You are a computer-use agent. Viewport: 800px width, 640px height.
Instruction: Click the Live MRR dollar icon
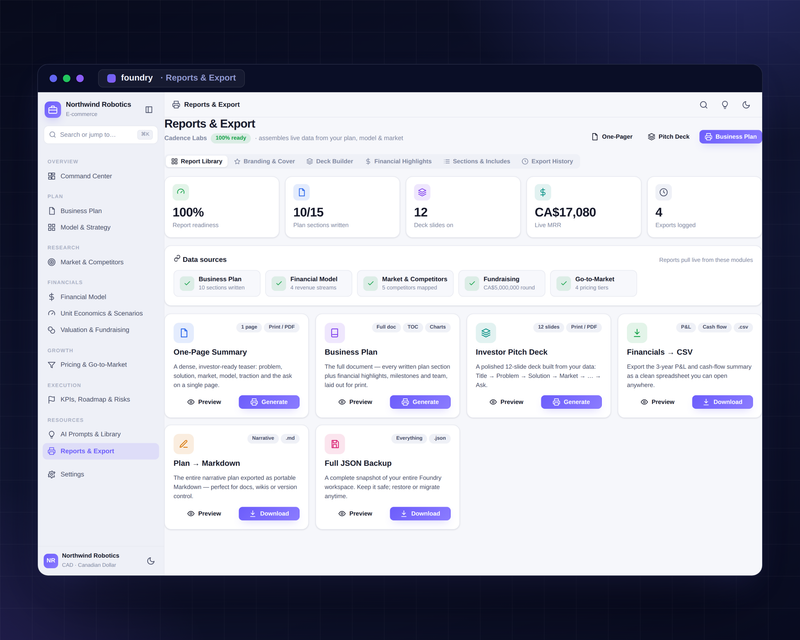pyautogui.click(x=543, y=192)
